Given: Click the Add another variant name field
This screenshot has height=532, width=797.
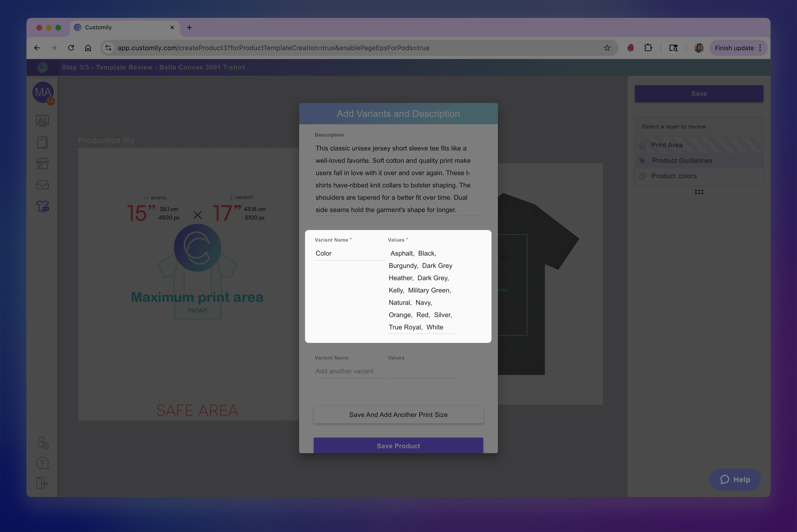Looking at the screenshot, I should [x=350, y=371].
